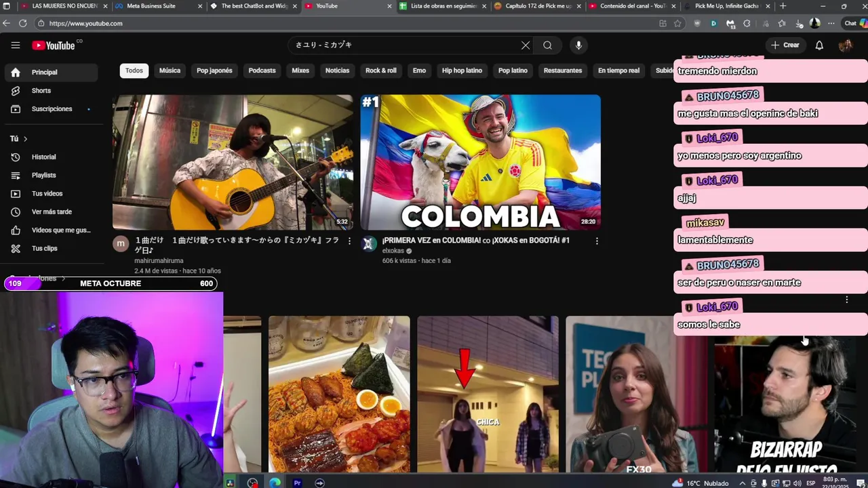Open the Malwarebytes extension showing 13
Viewport: 868px width, 488px height.
click(x=730, y=23)
